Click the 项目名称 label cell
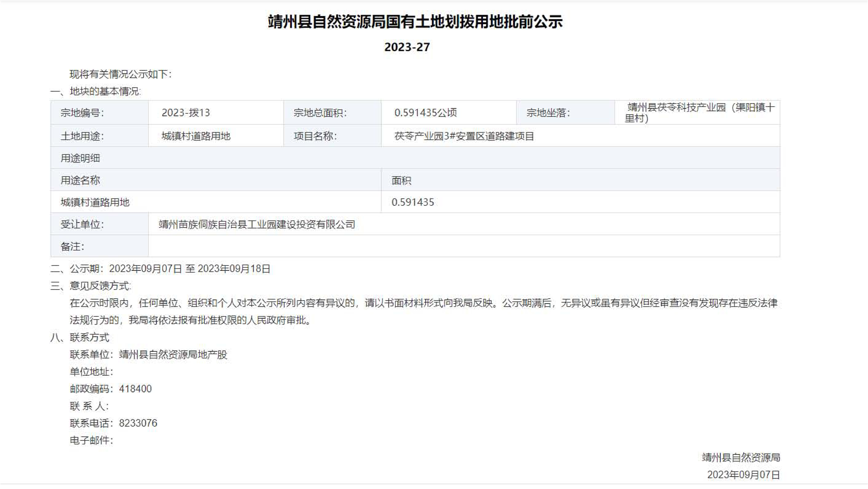 (333, 136)
